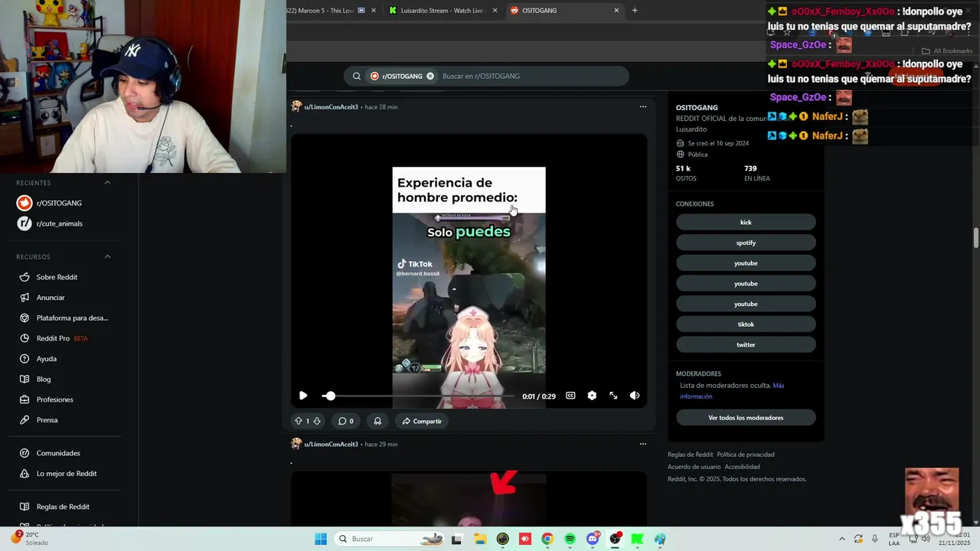
Task: Open u/LimonConAceit3 profile on 29 min post
Action: [331, 444]
